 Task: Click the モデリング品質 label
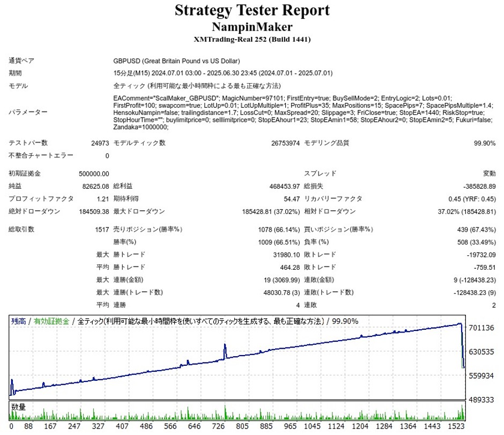(x=326, y=143)
